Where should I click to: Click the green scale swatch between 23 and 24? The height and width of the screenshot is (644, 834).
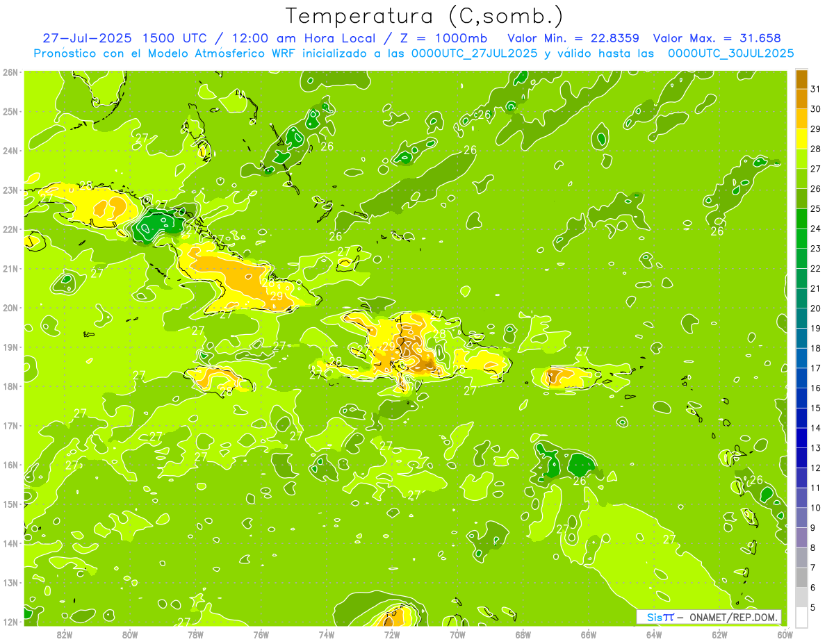[x=801, y=238]
